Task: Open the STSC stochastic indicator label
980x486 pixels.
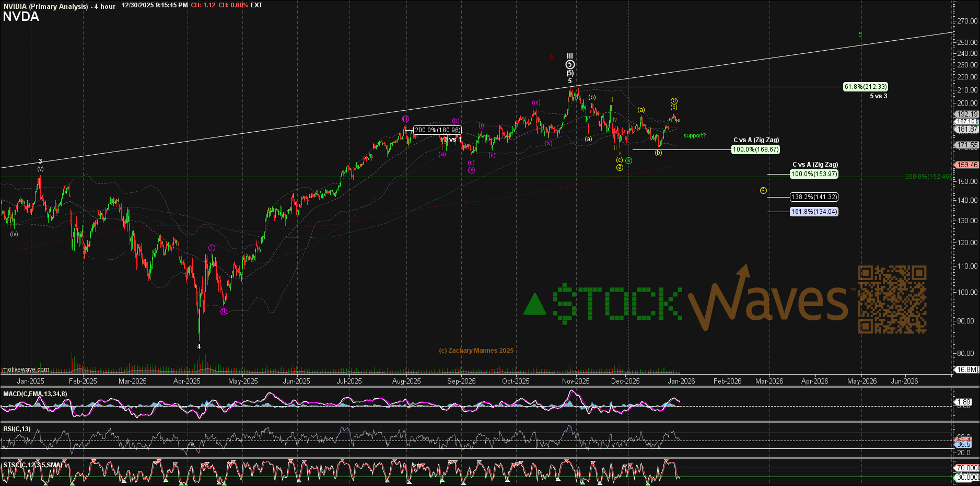Action: [x=32, y=465]
